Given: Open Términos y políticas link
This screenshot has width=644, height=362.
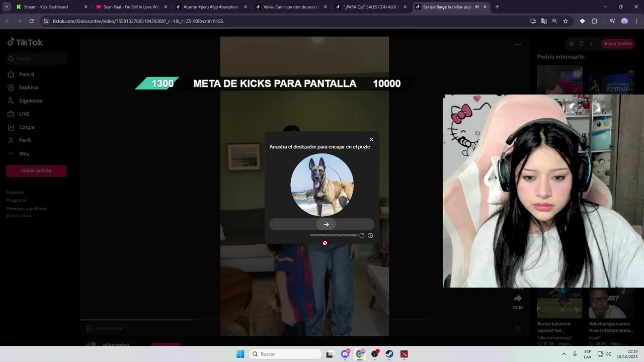Looking at the screenshot, I should pos(26,208).
